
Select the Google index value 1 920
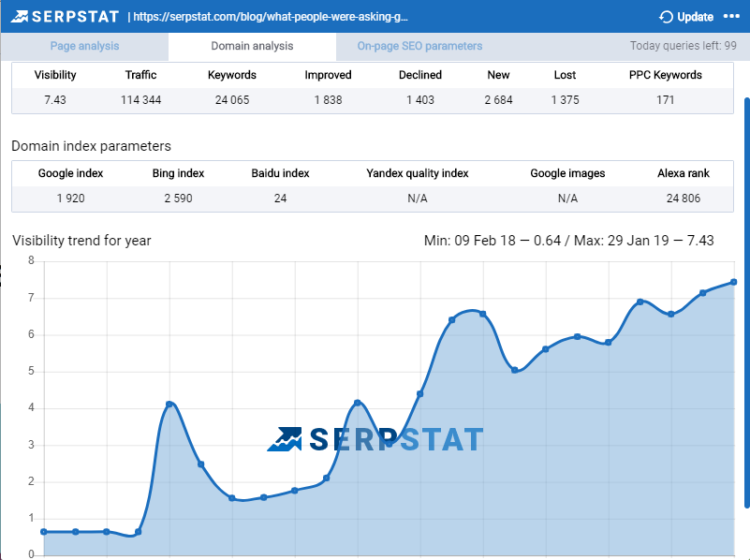pyautogui.click(x=71, y=198)
